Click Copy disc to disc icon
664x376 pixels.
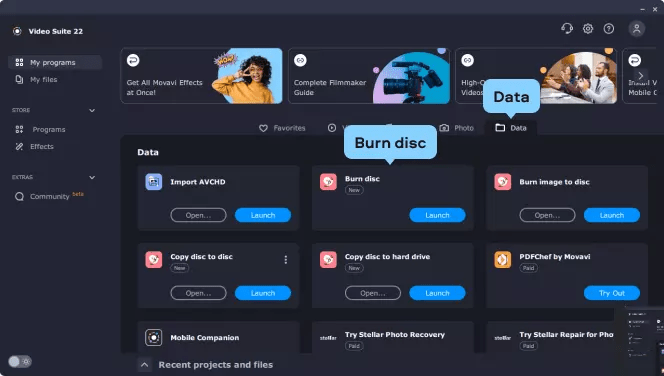pos(154,260)
